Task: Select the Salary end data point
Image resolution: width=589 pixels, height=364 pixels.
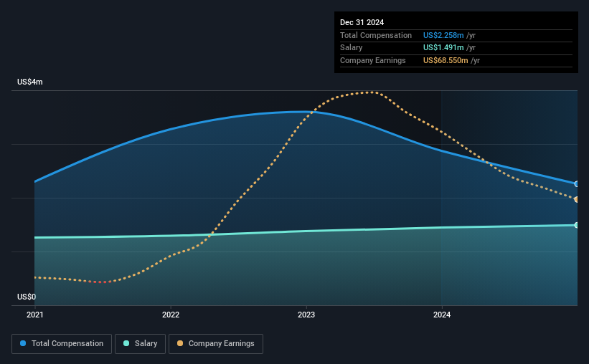Action: point(577,225)
